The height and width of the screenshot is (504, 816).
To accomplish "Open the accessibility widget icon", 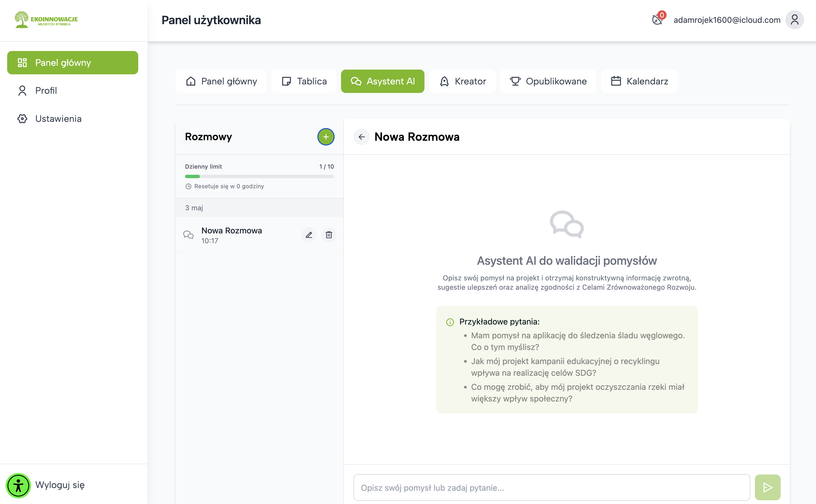I will pyautogui.click(x=18, y=485).
